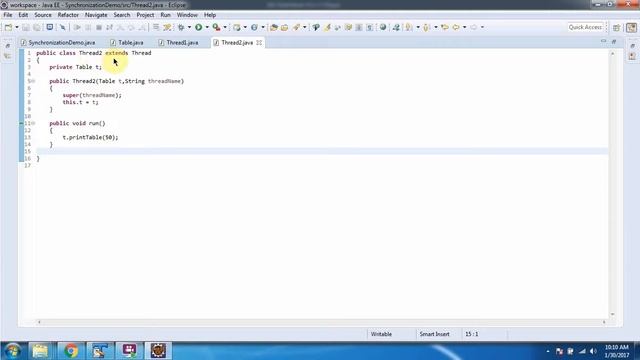Toggle Skip All Breakpoints icon
This screenshot has width=640, height=360.
coord(62,27)
